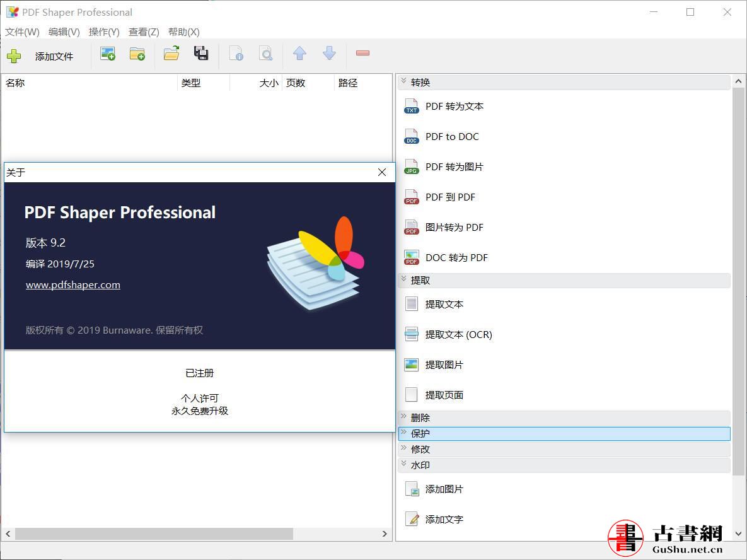Collapse the 提取 section chevron
The image size is (747, 560).
tap(403, 279)
